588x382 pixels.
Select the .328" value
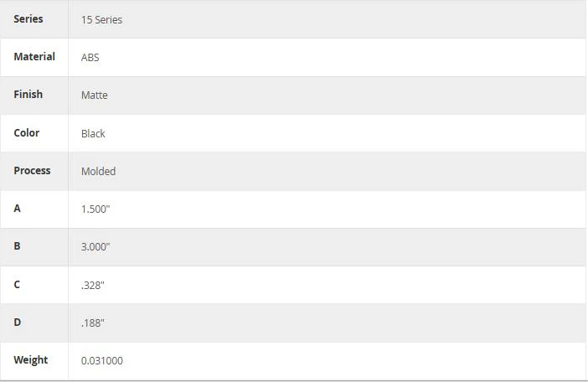pyautogui.click(x=93, y=286)
